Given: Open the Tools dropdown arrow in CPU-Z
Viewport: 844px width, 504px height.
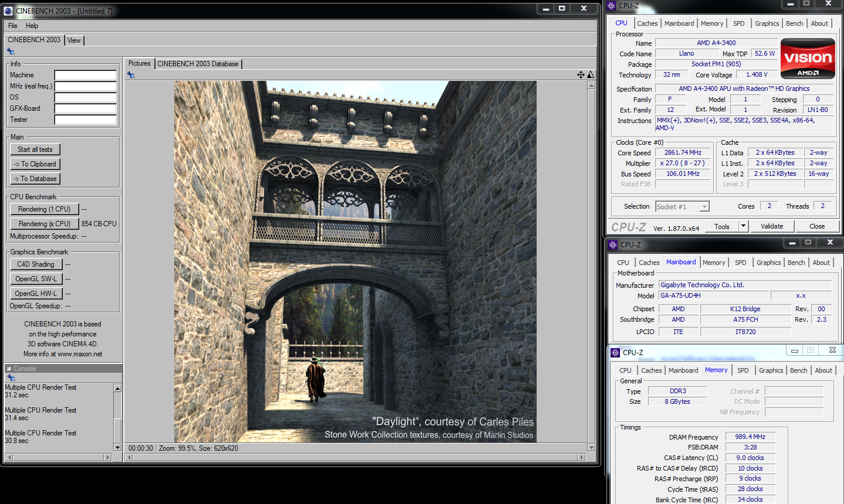Looking at the screenshot, I should click(743, 226).
